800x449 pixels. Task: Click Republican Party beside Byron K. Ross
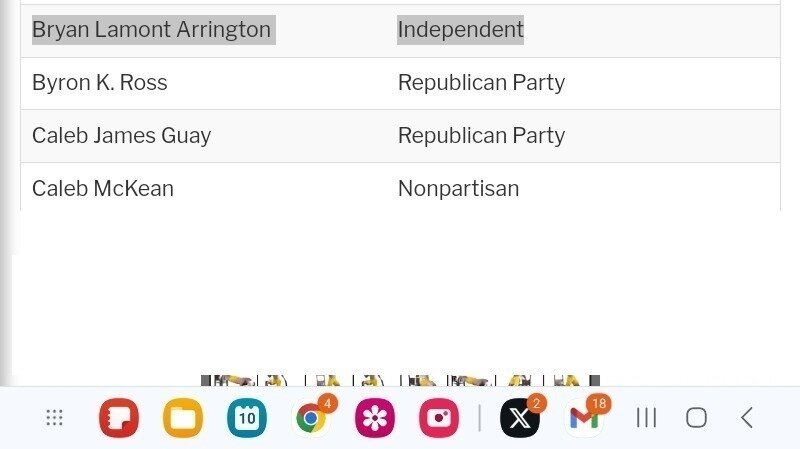point(481,83)
